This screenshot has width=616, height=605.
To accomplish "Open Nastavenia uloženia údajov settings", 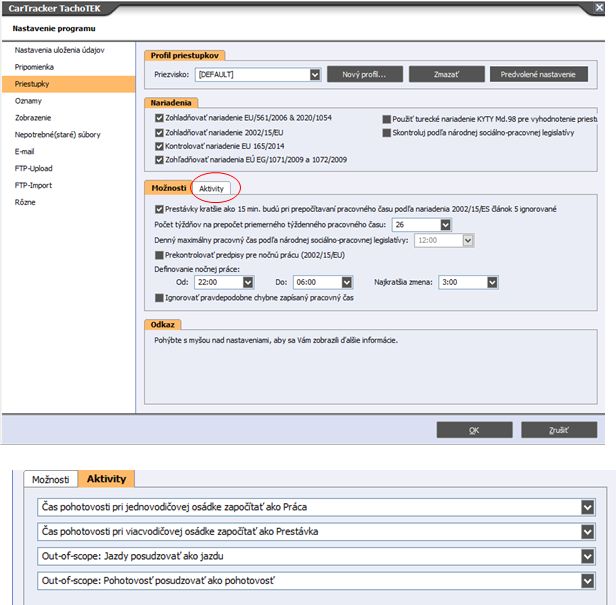I will tap(59, 50).
